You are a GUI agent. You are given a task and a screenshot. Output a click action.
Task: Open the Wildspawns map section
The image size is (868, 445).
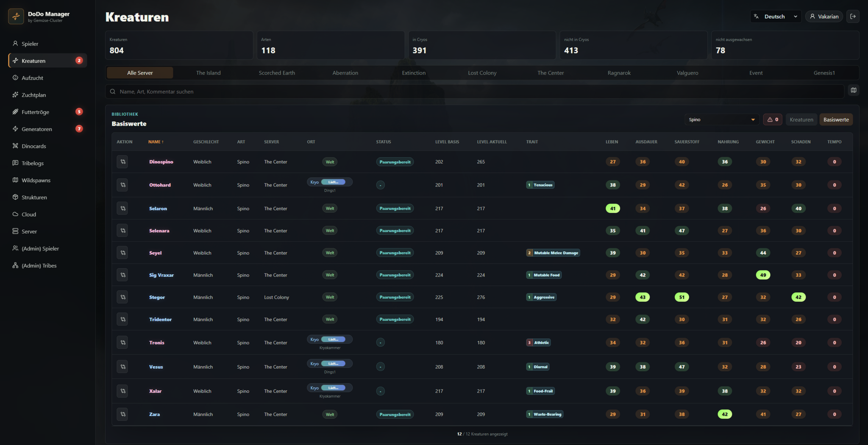[x=47, y=180]
